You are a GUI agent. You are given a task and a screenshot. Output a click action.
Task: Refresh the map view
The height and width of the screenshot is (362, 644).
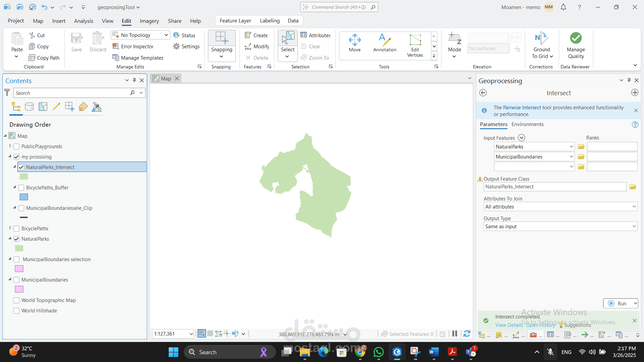(467, 334)
